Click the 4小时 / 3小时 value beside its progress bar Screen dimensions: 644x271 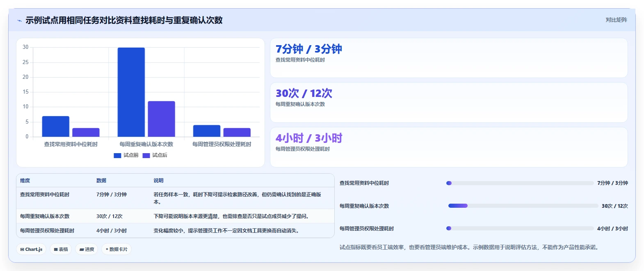click(612, 229)
